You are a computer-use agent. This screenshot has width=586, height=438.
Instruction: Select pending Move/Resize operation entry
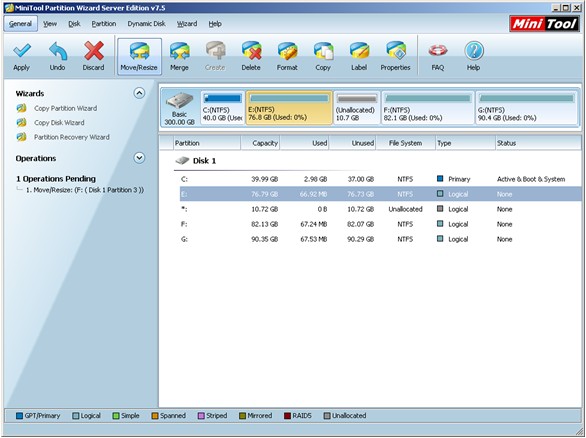point(85,190)
